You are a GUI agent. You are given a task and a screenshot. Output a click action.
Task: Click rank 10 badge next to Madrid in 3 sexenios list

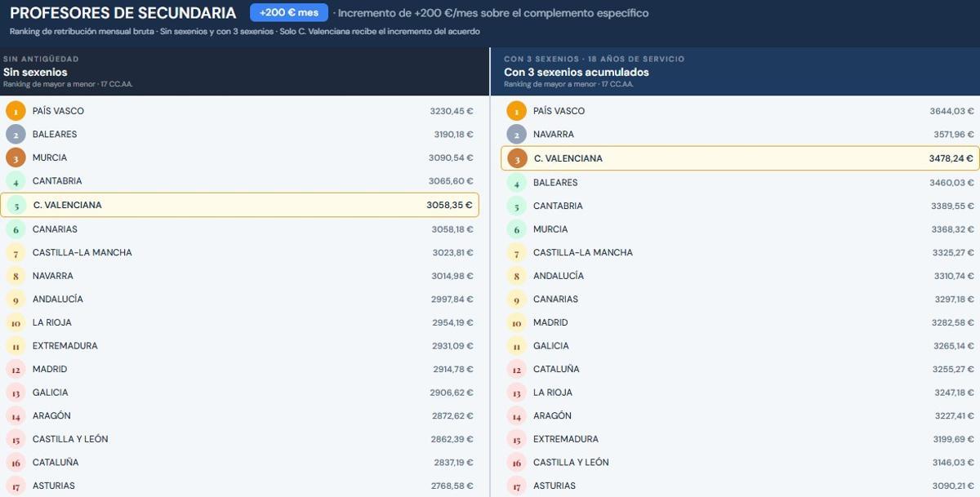click(516, 322)
